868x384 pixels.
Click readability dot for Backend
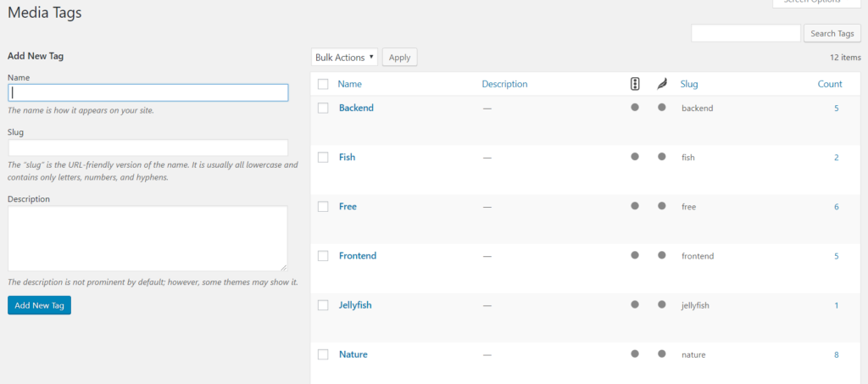[661, 108]
